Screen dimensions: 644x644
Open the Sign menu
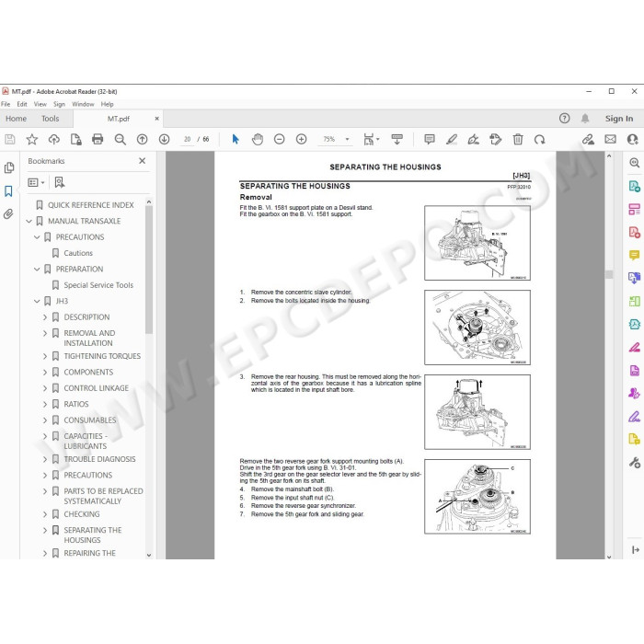coord(59,104)
